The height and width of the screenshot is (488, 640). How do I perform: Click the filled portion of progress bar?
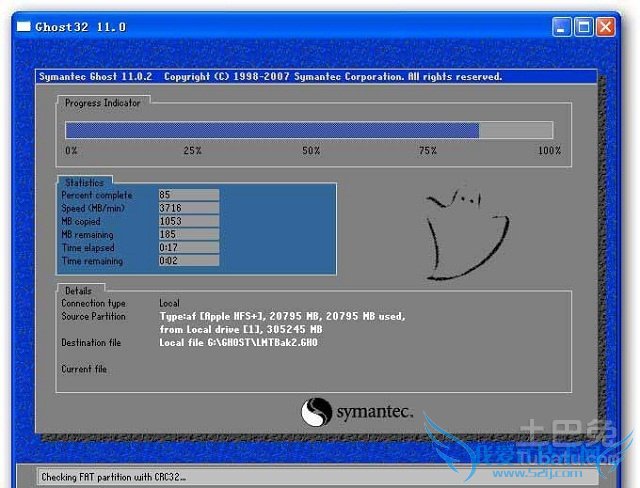click(272, 131)
